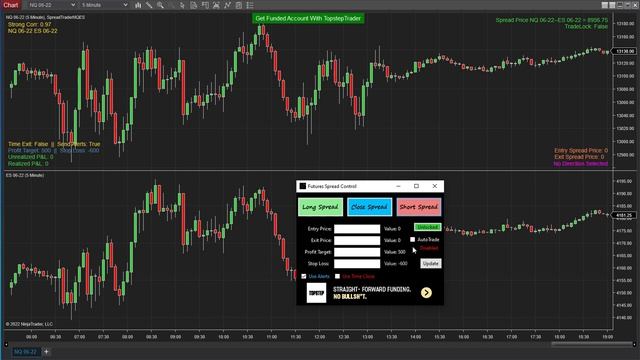Screen dimensions: 640x360
Task: Click the Spread Price NQ 06-22-ES 06-22 text
Action: click(x=552, y=20)
